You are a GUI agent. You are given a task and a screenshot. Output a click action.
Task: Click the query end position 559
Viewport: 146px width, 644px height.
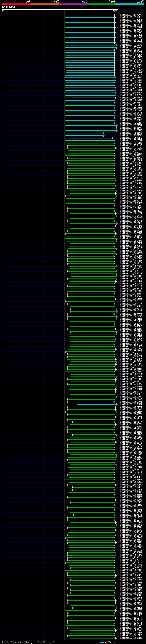(115, 11)
